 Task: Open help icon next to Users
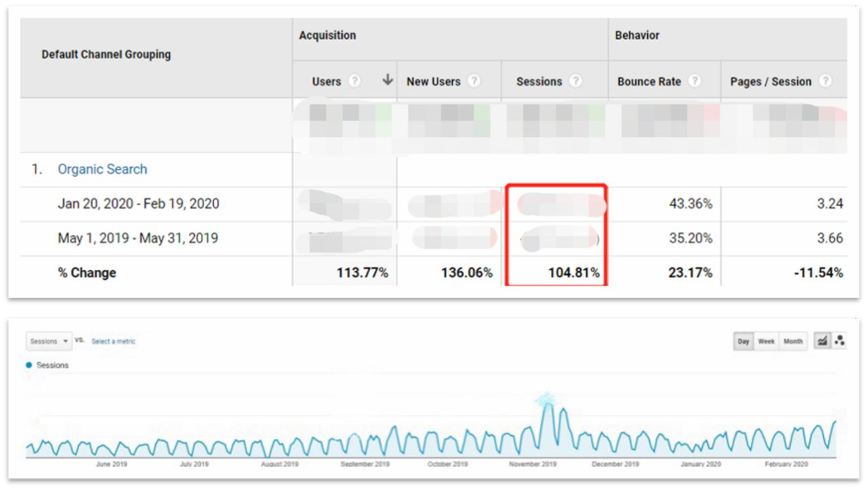[355, 81]
